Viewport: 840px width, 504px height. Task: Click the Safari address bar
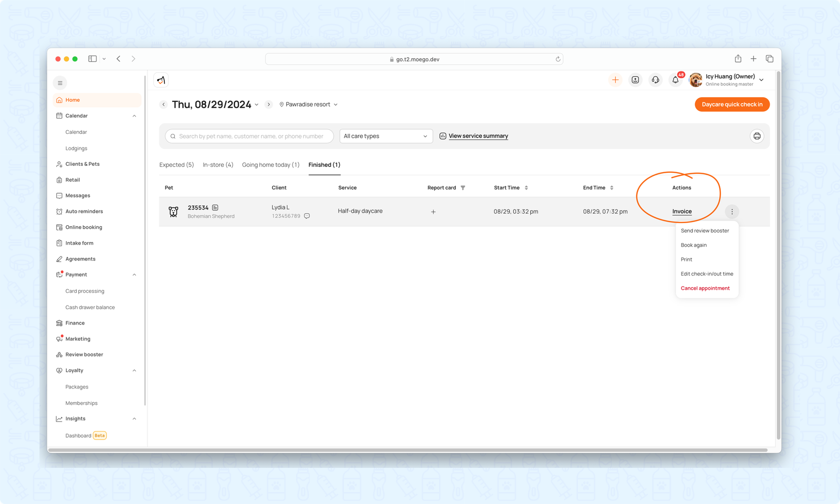coord(414,59)
